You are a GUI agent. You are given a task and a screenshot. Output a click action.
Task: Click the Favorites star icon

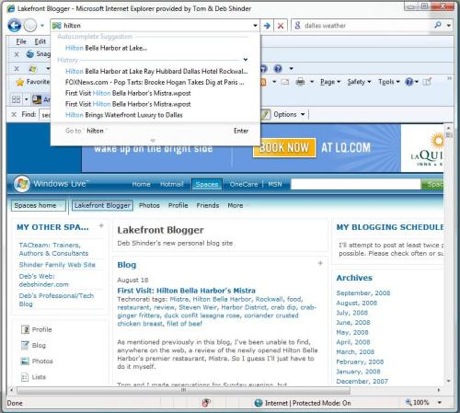click(20, 82)
